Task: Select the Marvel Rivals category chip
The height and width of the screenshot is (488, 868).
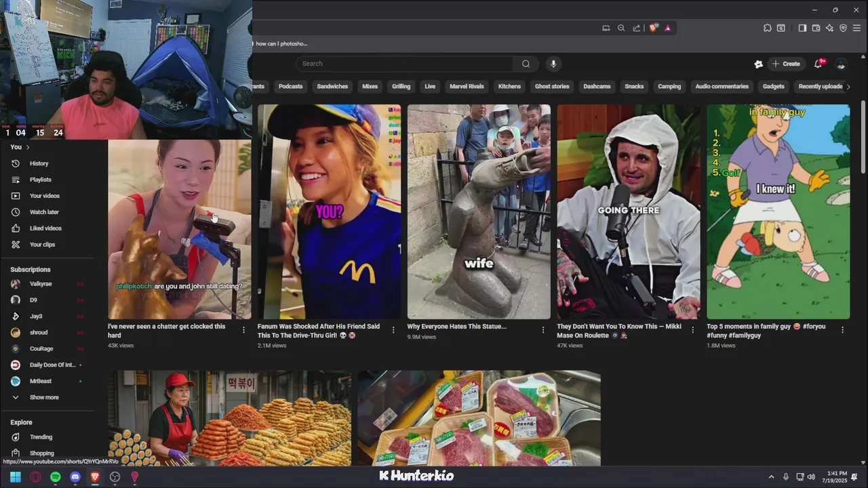Action: (x=467, y=86)
